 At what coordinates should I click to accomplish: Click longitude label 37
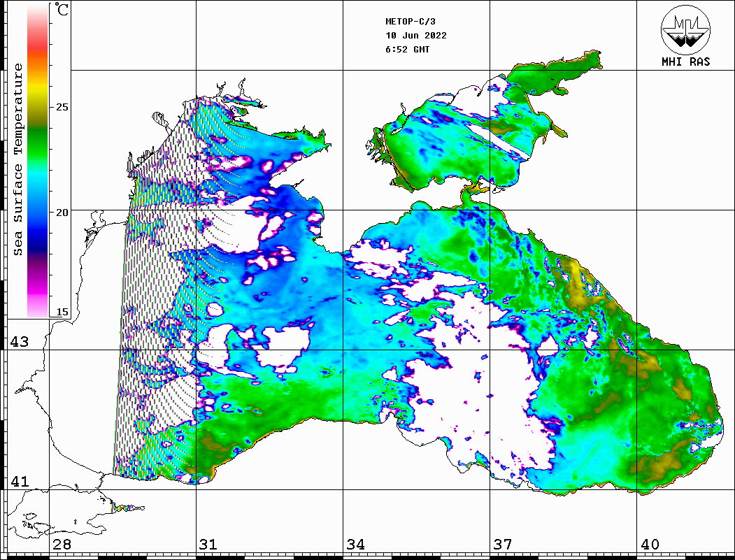(503, 545)
